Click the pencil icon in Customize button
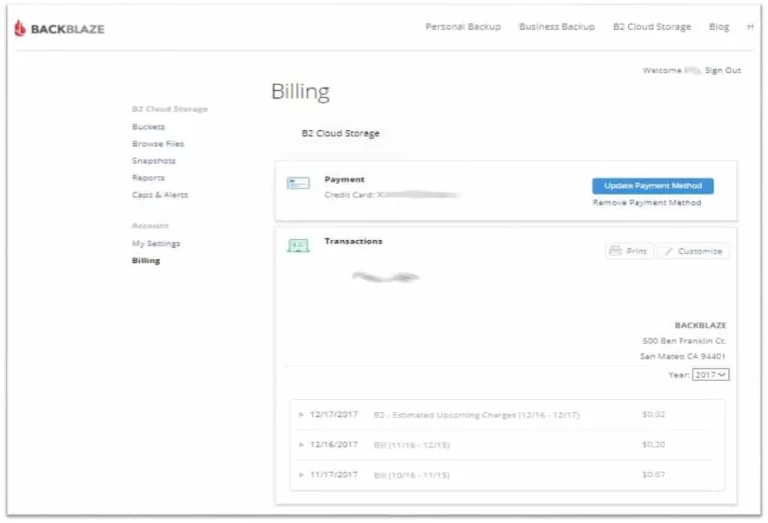Screen dimensions: 768x523 pos(668,251)
